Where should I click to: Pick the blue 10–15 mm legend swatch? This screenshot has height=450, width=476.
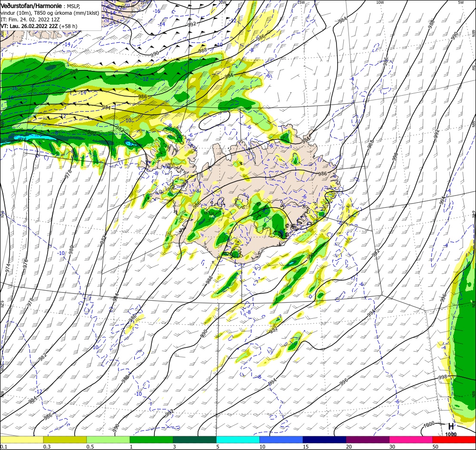pyautogui.click(x=281, y=440)
